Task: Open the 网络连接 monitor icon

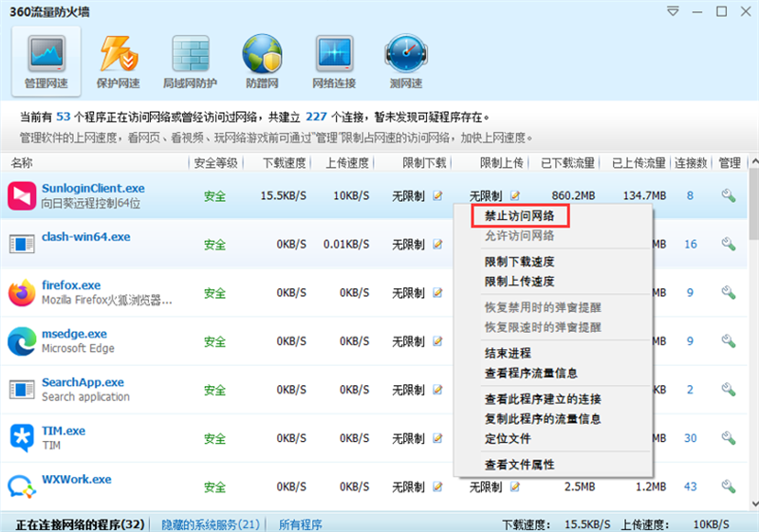Action: click(x=334, y=61)
